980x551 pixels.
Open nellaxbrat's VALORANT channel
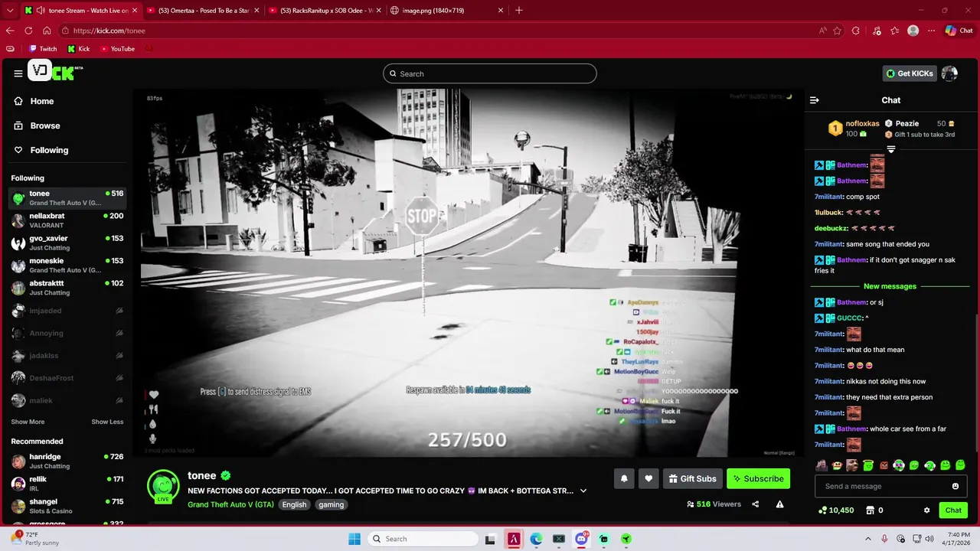pyautogui.click(x=67, y=220)
